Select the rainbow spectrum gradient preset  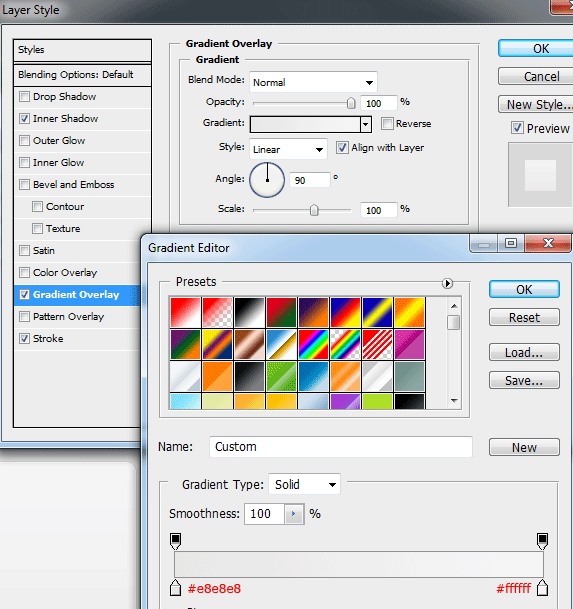[x=313, y=344]
